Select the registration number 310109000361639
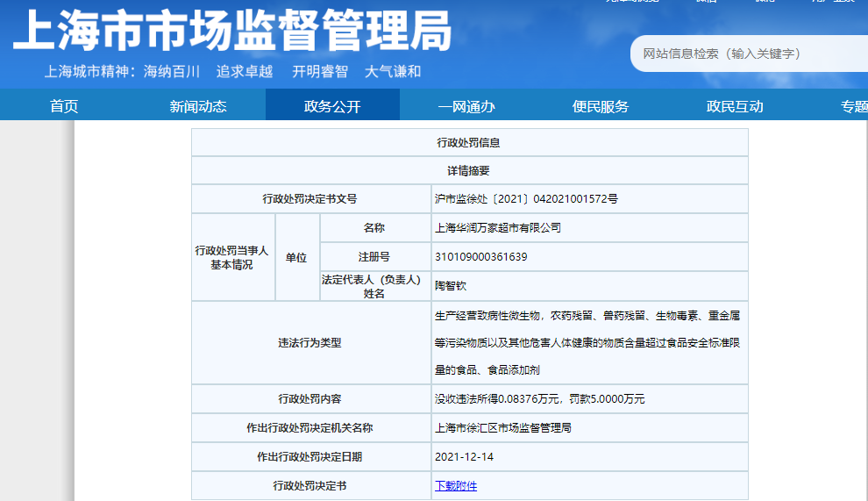 [481, 257]
